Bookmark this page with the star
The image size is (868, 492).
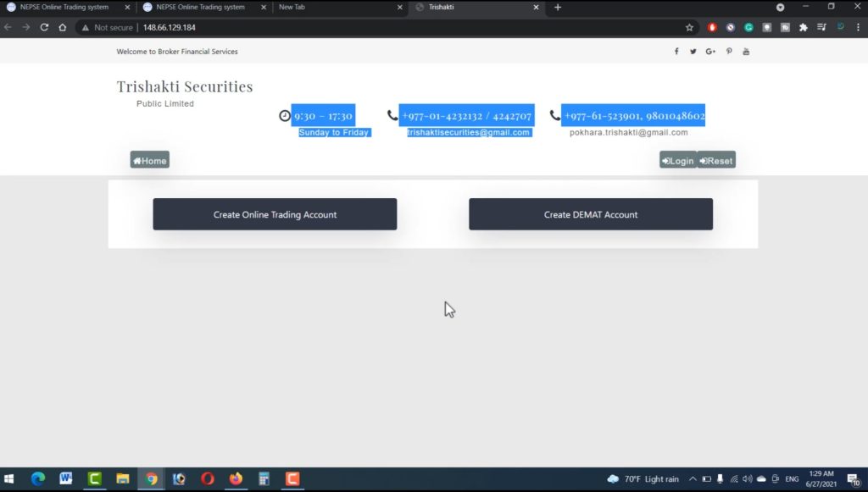pos(689,27)
